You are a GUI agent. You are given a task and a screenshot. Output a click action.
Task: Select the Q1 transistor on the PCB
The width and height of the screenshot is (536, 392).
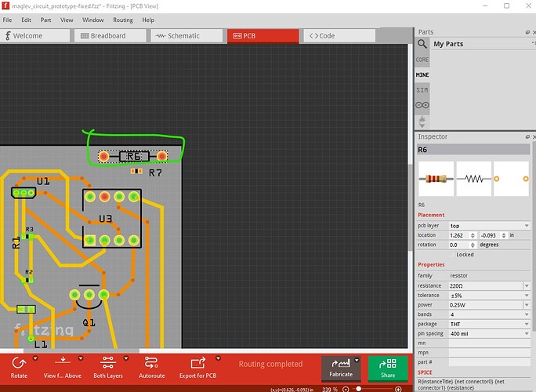click(89, 298)
